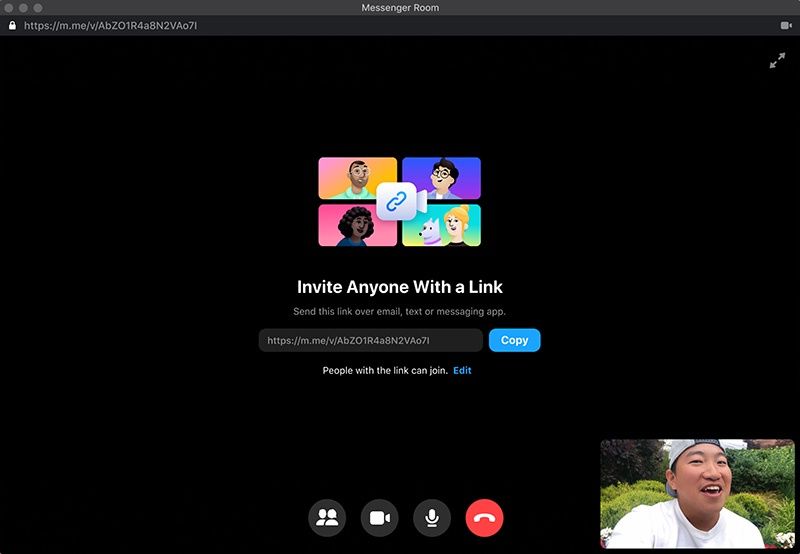
Task: Click the 'Send this link over email' subtitle text
Action: 399,311
